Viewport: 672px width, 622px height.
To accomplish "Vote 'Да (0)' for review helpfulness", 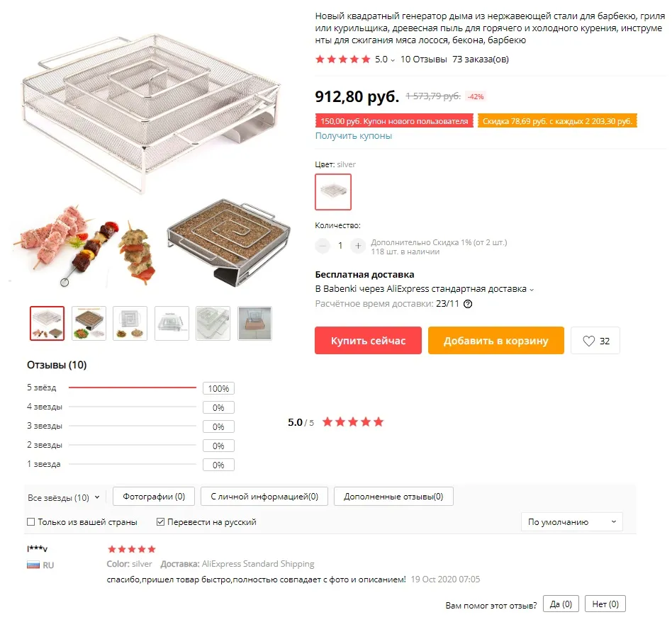I will coord(561,604).
